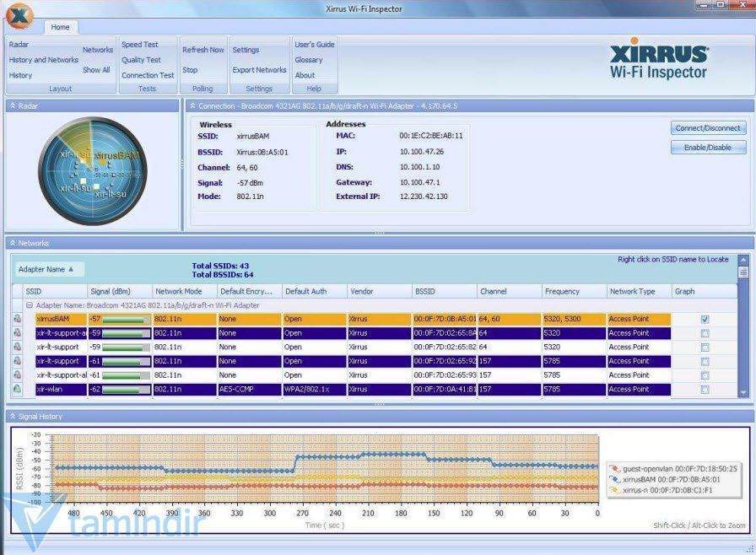Sort by the Network Mode column header
The width and height of the screenshot is (756, 555).
pos(185,292)
